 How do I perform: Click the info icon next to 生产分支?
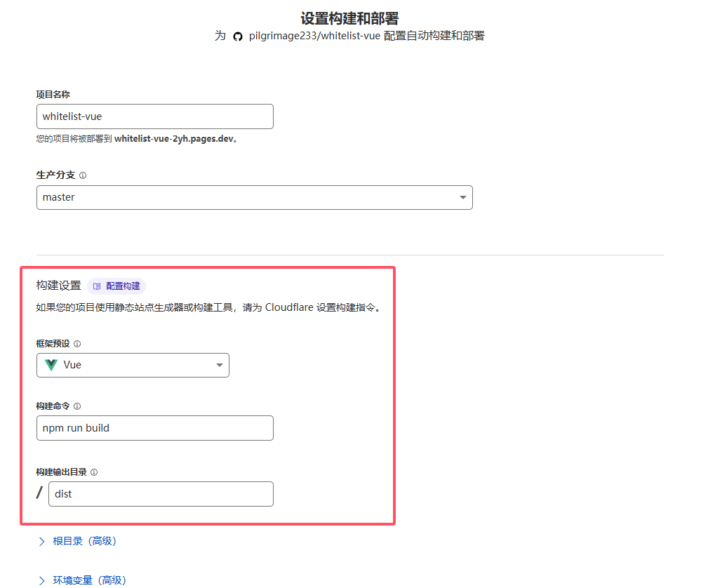[83, 175]
